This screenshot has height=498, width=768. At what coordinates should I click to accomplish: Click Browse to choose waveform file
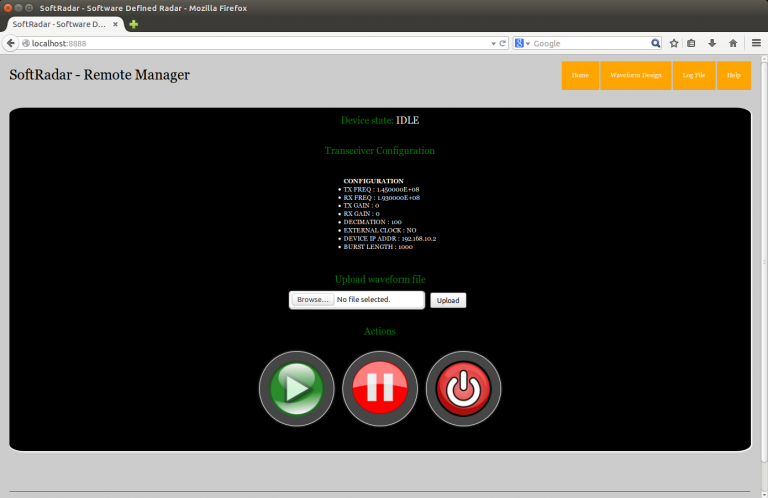pos(313,300)
